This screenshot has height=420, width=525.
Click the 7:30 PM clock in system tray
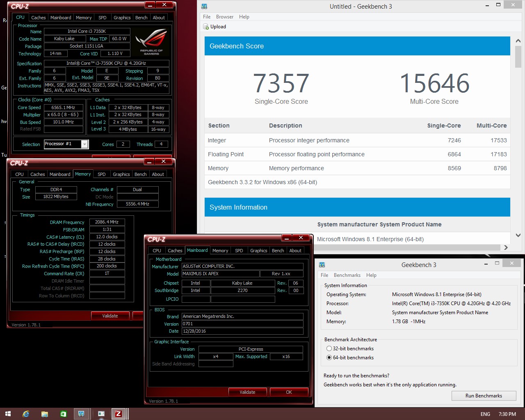point(507,414)
